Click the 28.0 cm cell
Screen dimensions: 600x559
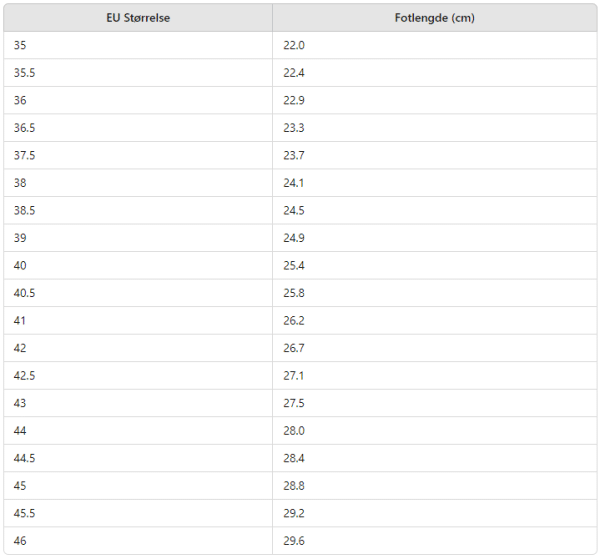click(x=294, y=431)
